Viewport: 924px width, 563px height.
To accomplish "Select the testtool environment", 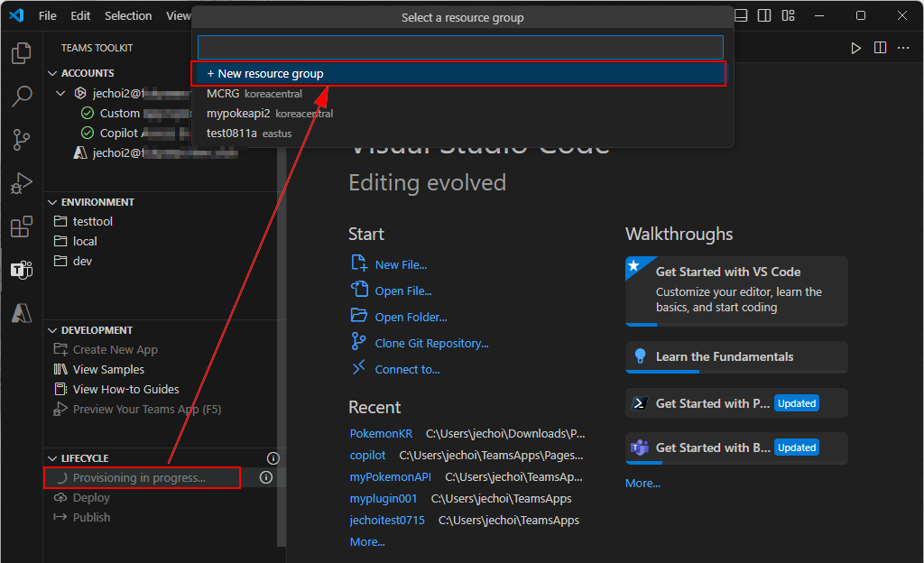I will 93,221.
